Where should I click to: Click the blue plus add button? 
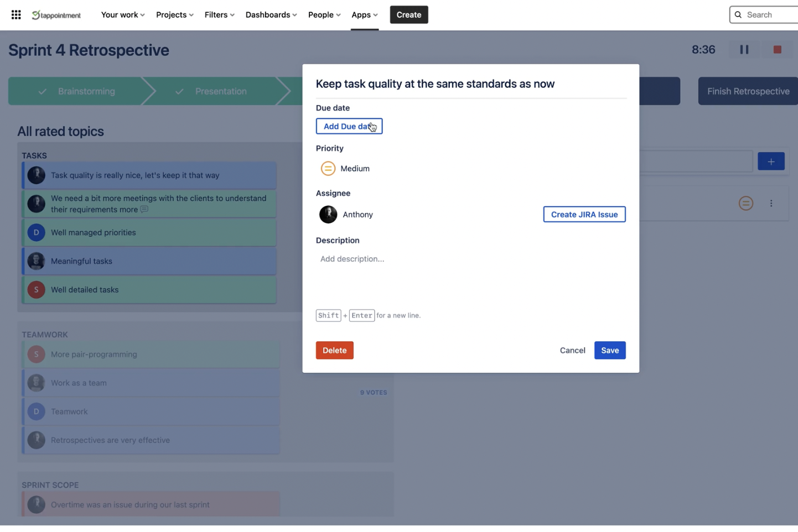(770, 161)
